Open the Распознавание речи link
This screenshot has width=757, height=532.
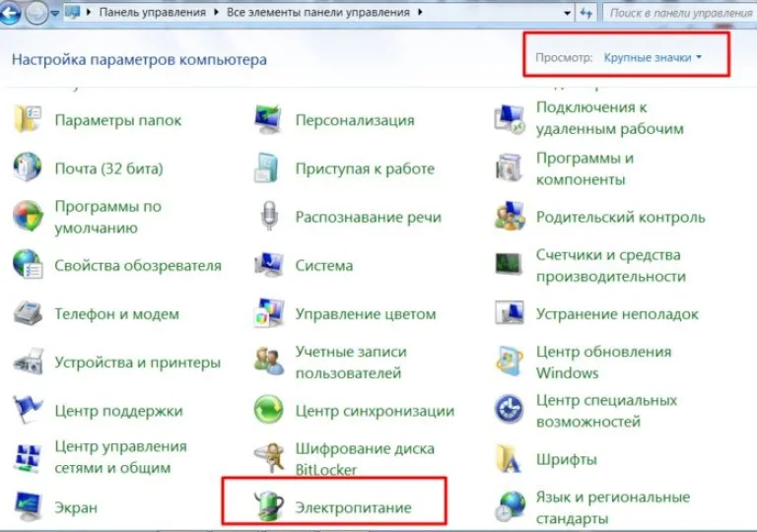[369, 218]
